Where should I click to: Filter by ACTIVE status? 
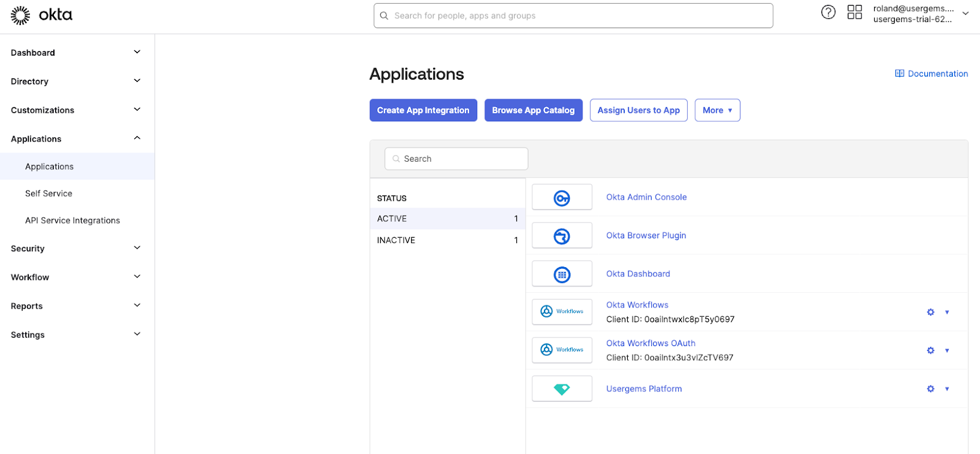point(448,219)
